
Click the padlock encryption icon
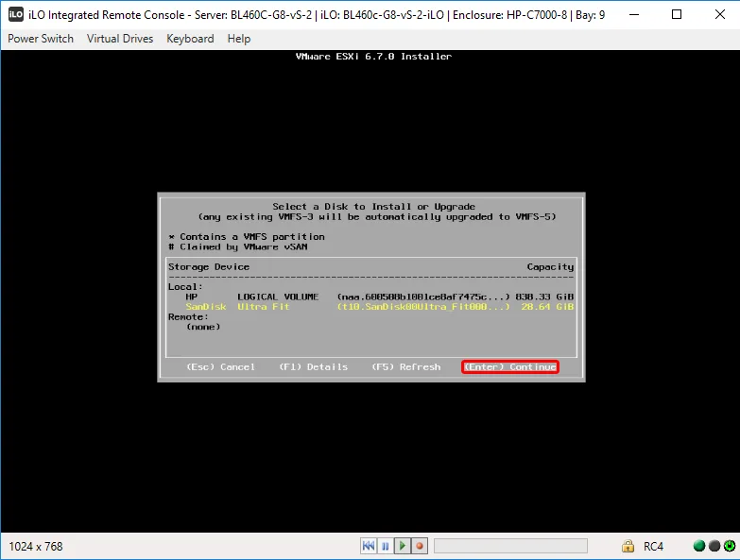[x=628, y=546]
